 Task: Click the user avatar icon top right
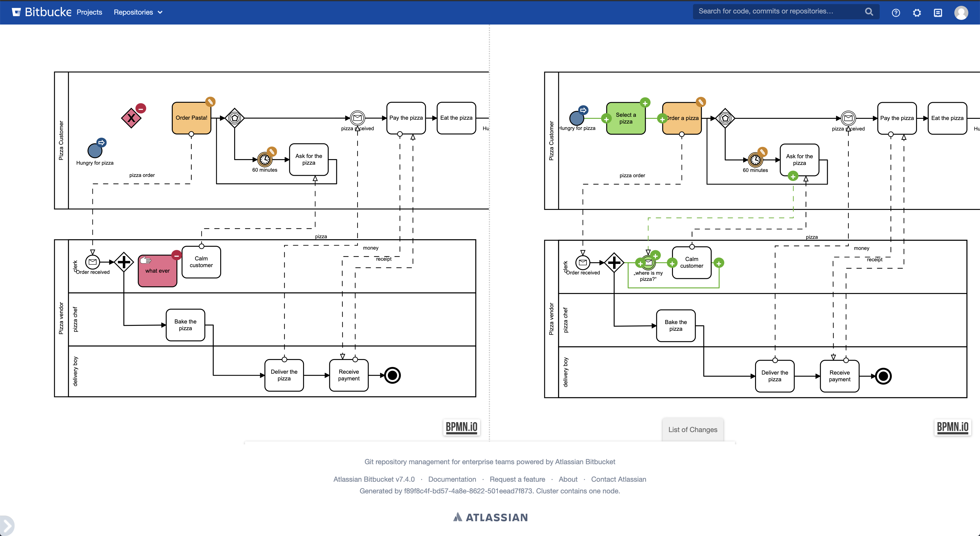962,13
